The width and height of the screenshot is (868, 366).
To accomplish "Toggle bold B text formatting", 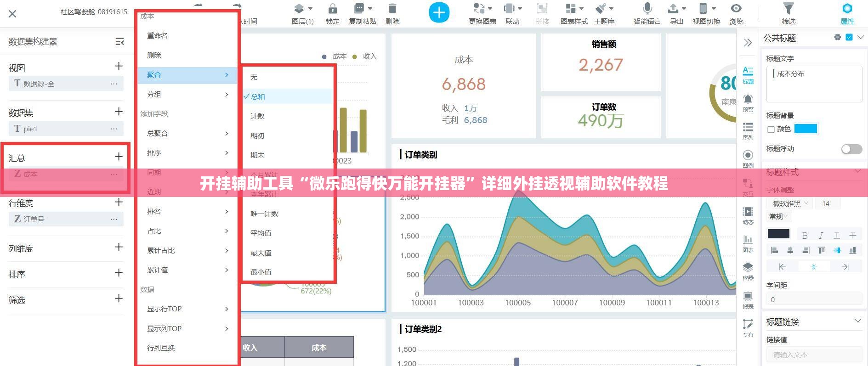I will [x=805, y=236].
